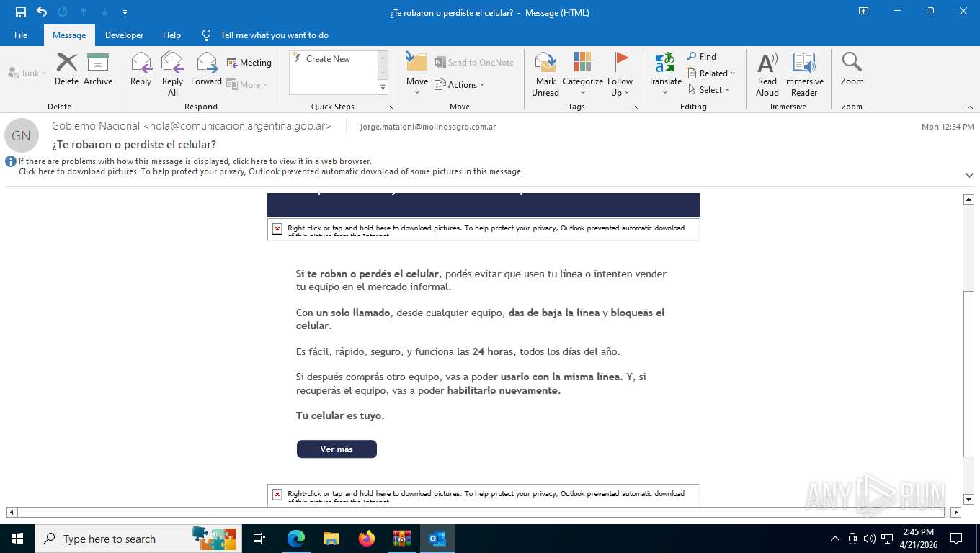The height and width of the screenshot is (553, 980).
Task: Click the download pictures info bar
Action: (271, 171)
